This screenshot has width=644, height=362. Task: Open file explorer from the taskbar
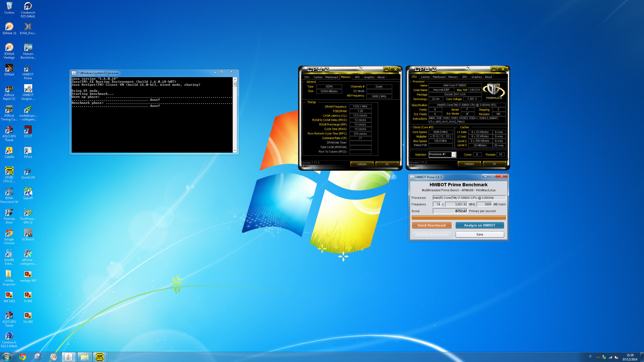click(84, 357)
